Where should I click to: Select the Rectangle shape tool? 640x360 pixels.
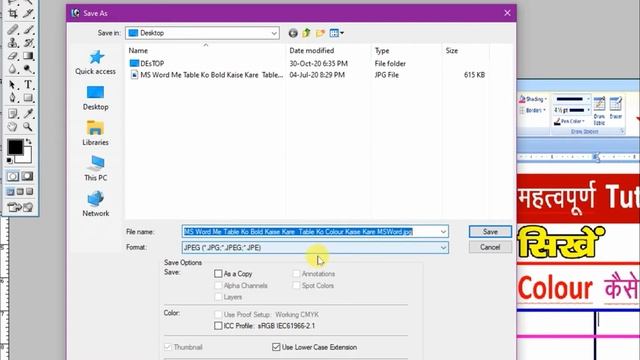point(28,98)
